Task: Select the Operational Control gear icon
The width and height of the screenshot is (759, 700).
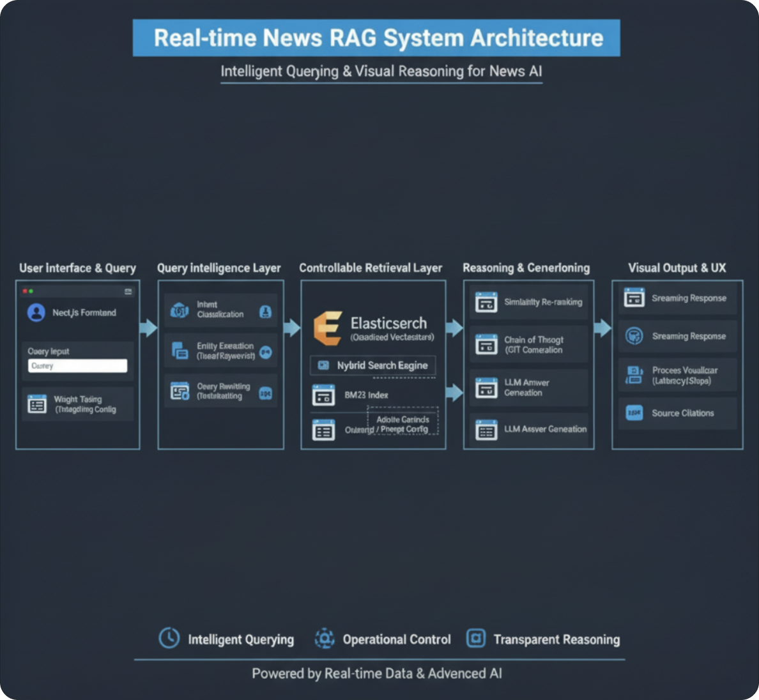Action: click(x=325, y=638)
